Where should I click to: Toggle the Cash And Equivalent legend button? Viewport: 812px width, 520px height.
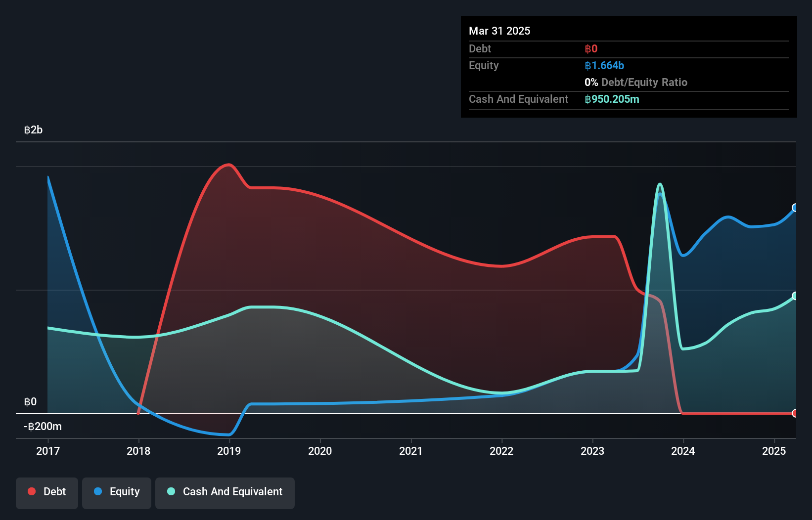click(x=225, y=493)
